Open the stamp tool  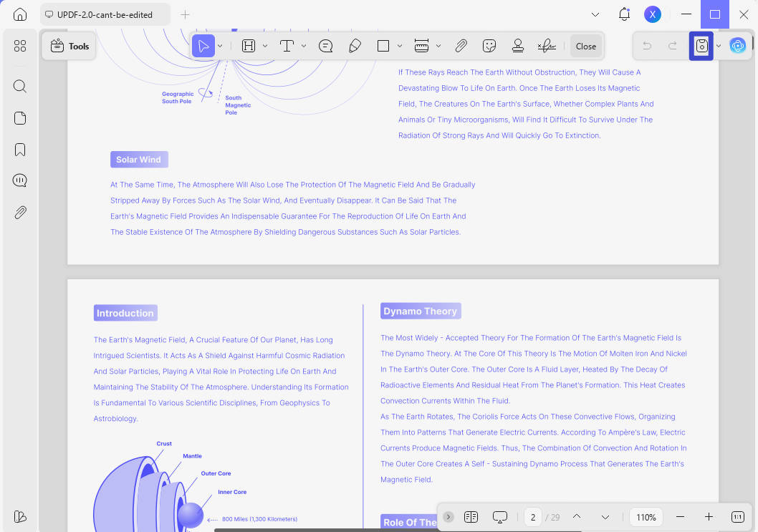[x=518, y=47]
